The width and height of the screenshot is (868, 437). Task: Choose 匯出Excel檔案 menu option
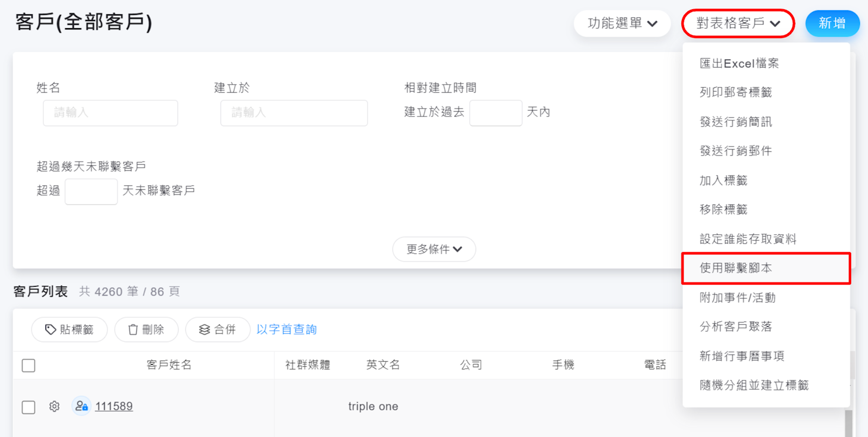click(739, 63)
